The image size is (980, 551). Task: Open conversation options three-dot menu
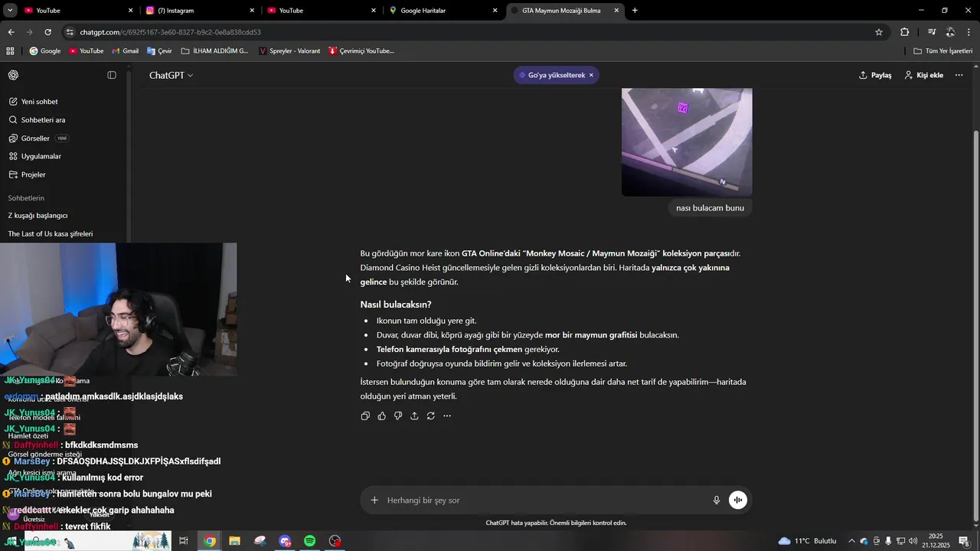click(959, 75)
